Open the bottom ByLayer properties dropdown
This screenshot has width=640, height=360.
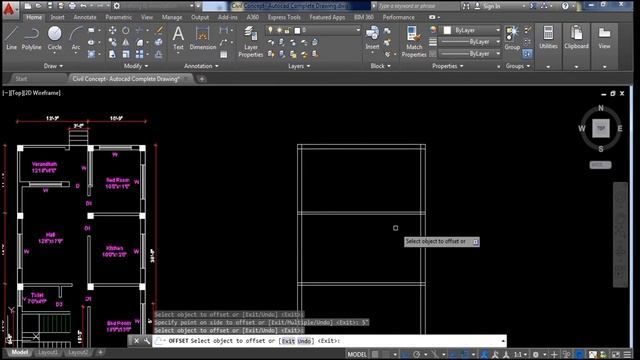click(471, 53)
